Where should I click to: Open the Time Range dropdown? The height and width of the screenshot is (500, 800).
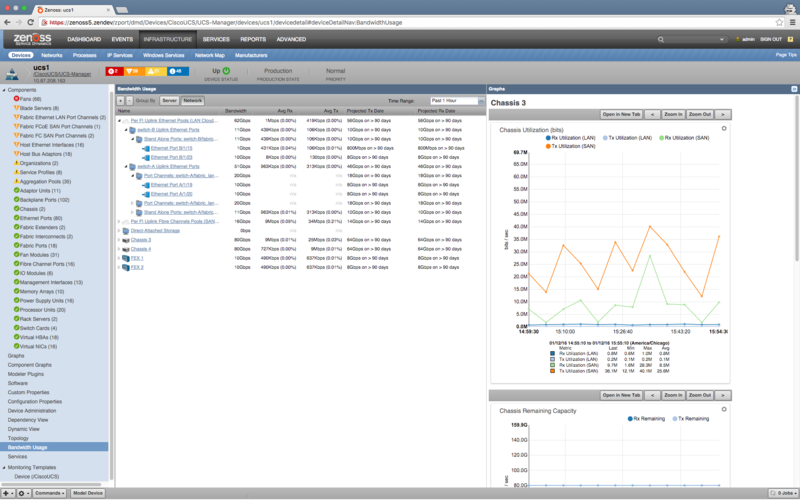click(481, 101)
